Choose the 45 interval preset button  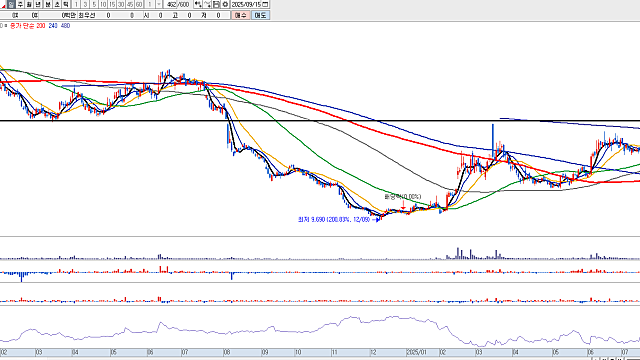point(130,4)
